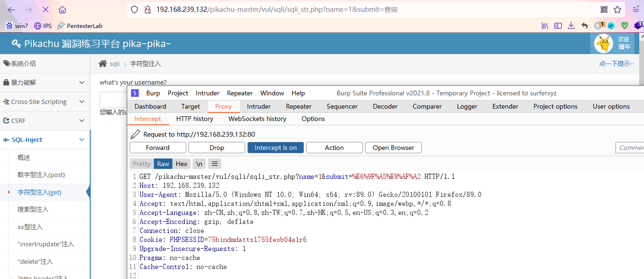644x279 pixels.
Task: Open the PentesterLab bookmark
Action: tap(80, 26)
